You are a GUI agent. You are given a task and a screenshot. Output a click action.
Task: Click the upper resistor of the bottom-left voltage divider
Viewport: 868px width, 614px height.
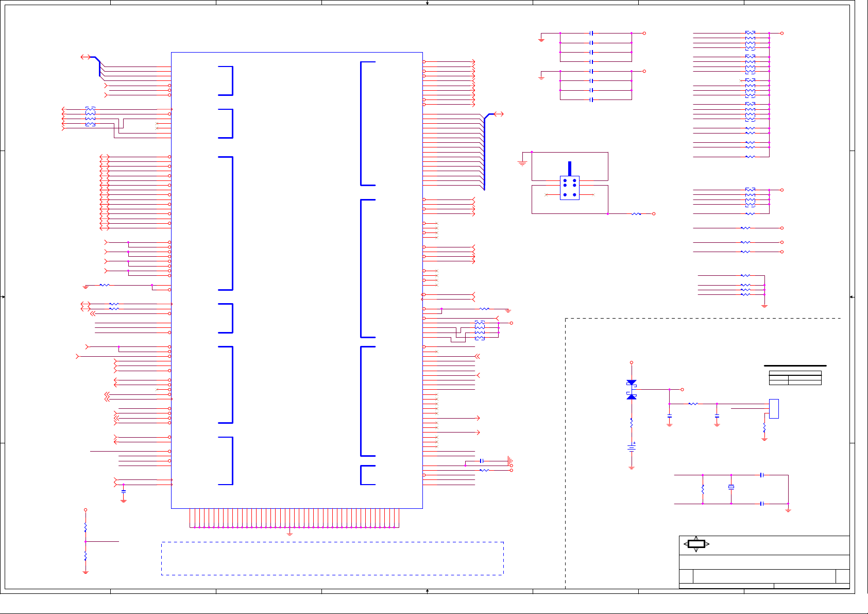pos(86,528)
